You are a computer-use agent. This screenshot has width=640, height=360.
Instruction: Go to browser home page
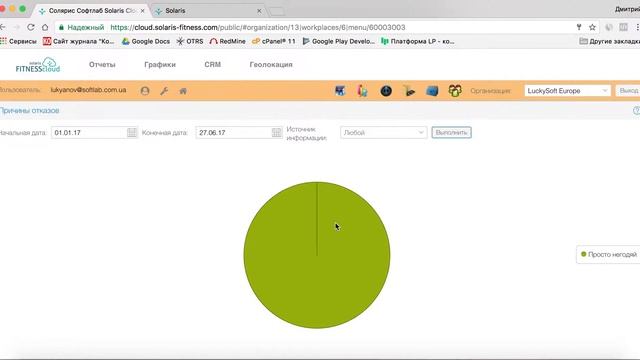(x=45, y=27)
